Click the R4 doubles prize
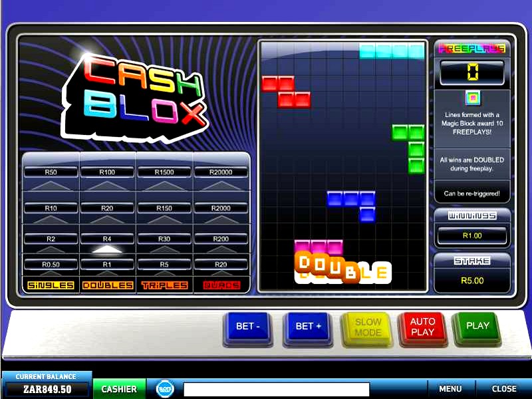The height and width of the screenshot is (399, 532). coord(107,239)
